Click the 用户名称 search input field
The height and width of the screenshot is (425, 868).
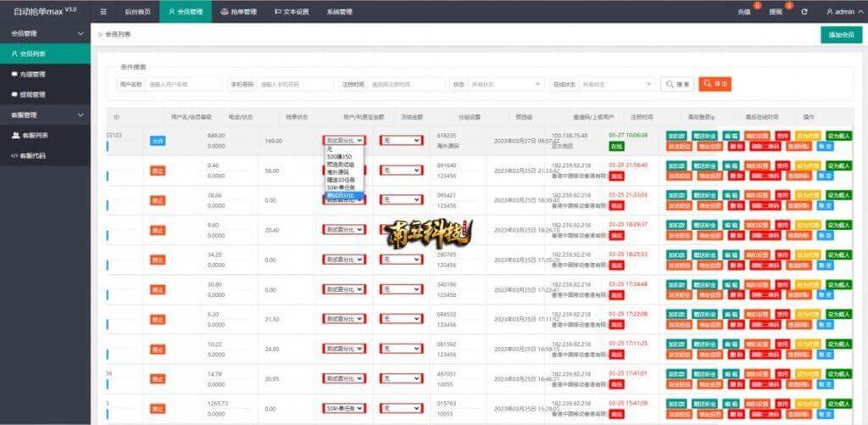184,84
